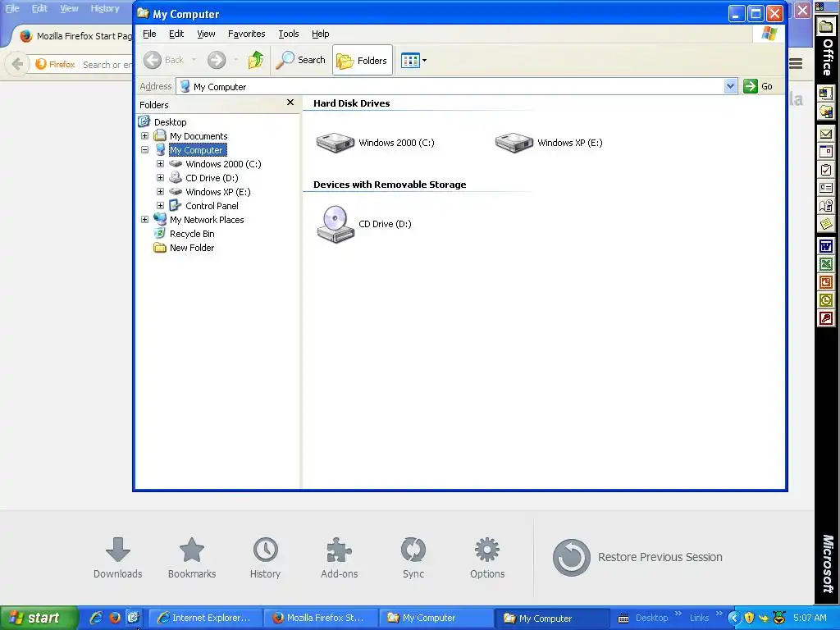Screen dimensions: 840x630
Task: Click the Hard Disk Drives group header
Action: point(351,103)
